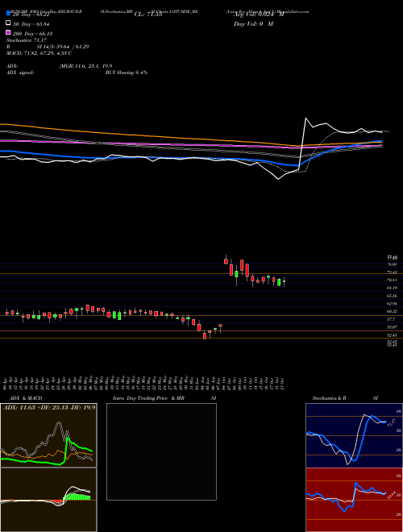Click the 65.56 price axis label
Screen dimensions: 403x532
tap(393, 296)
